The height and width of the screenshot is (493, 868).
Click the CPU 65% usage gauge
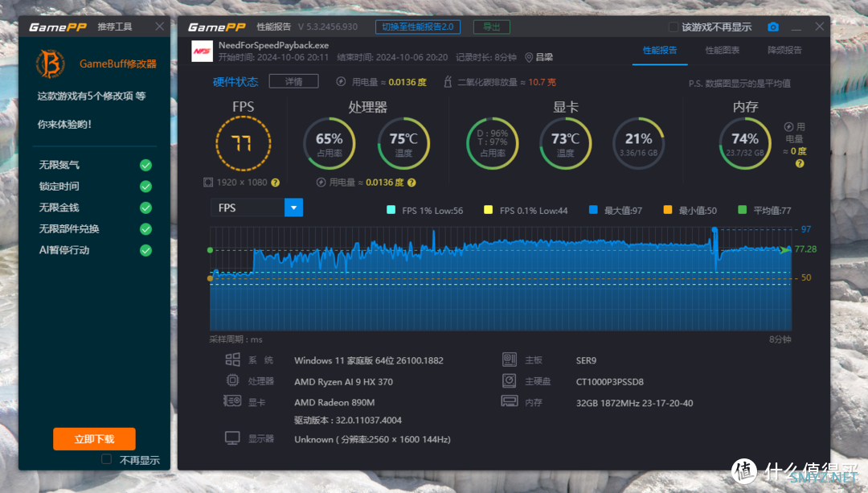click(x=330, y=143)
